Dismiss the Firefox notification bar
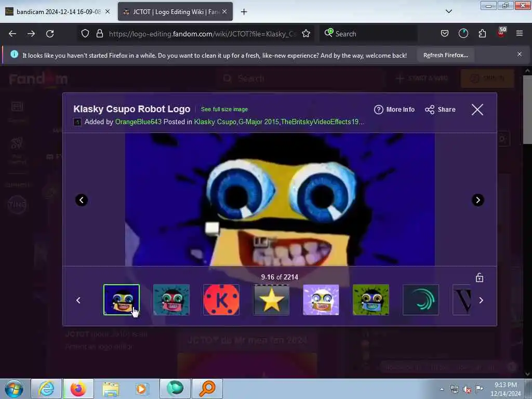This screenshot has height=399, width=532. 520,54
